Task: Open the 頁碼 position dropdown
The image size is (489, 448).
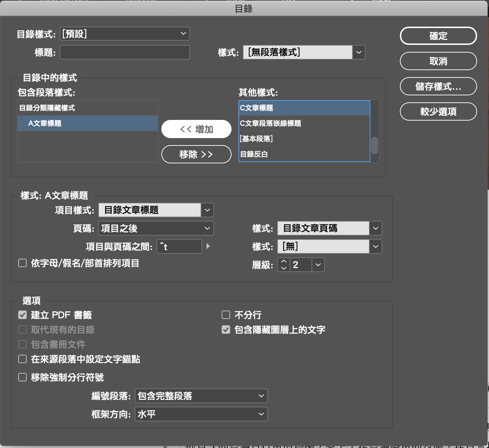Action: [156, 229]
